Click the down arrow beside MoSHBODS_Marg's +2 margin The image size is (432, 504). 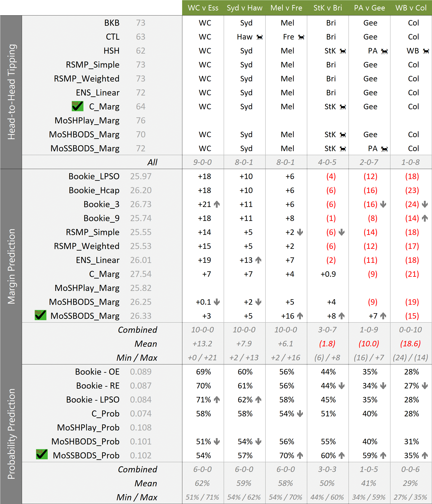click(x=259, y=302)
